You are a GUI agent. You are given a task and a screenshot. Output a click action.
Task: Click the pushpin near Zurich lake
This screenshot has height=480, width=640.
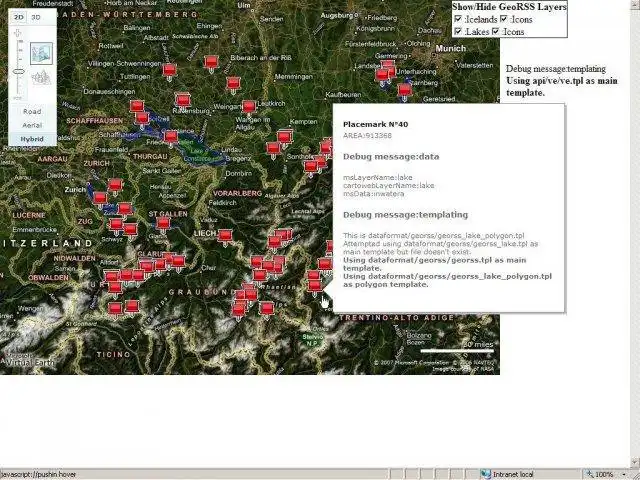click(100, 198)
